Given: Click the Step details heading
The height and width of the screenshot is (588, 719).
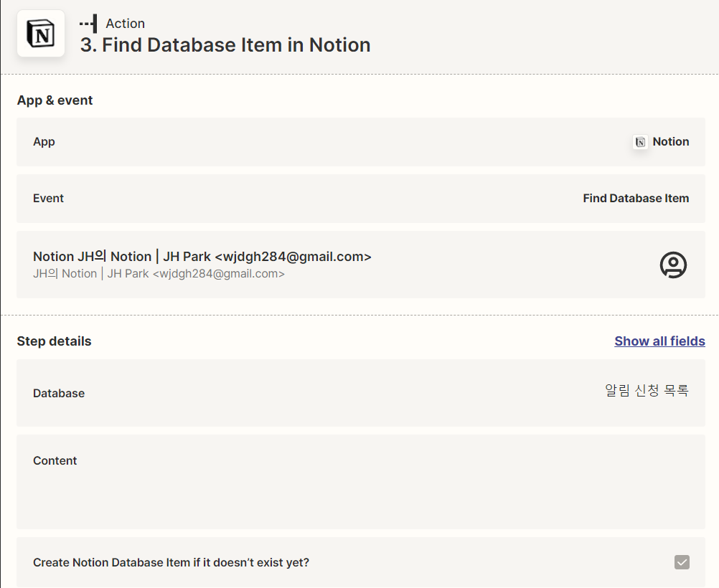Looking at the screenshot, I should pos(54,341).
